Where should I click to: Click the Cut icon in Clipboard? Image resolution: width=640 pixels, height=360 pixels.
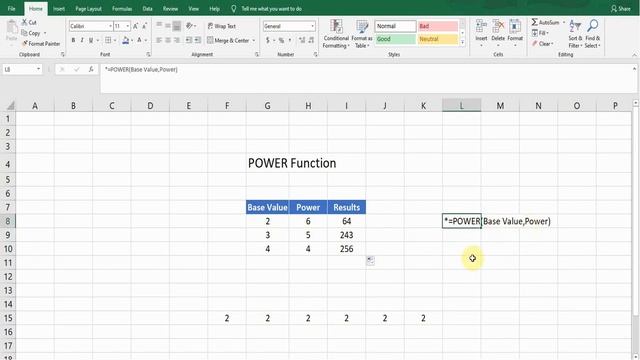point(24,22)
